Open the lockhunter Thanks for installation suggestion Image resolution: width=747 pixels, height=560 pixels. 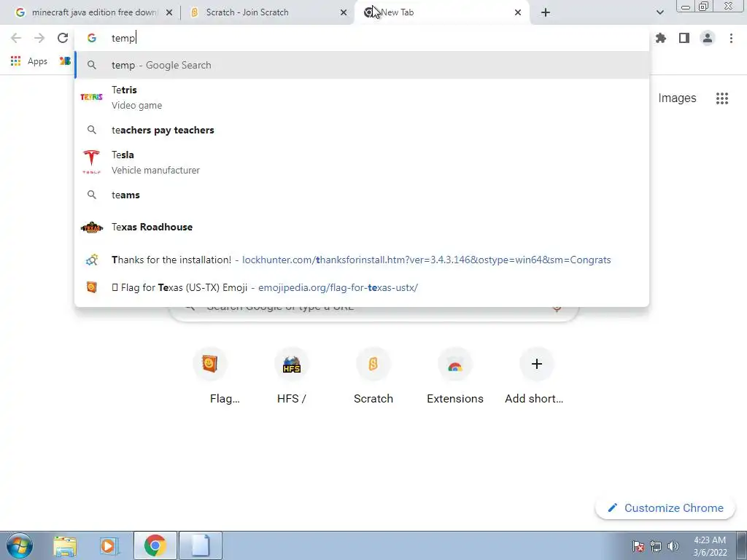(362, 260)
